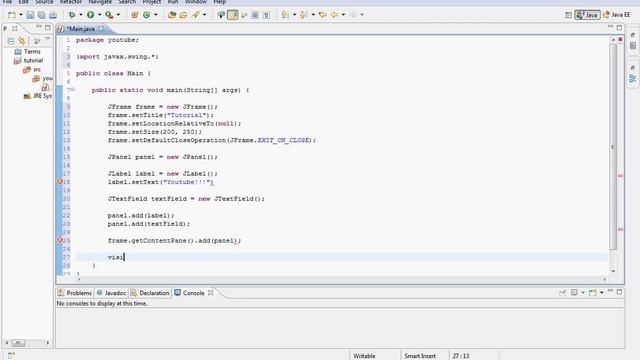640x360 pixels.
Task: Open the Run dropdown arrow
Action: (x=99, y=15)
